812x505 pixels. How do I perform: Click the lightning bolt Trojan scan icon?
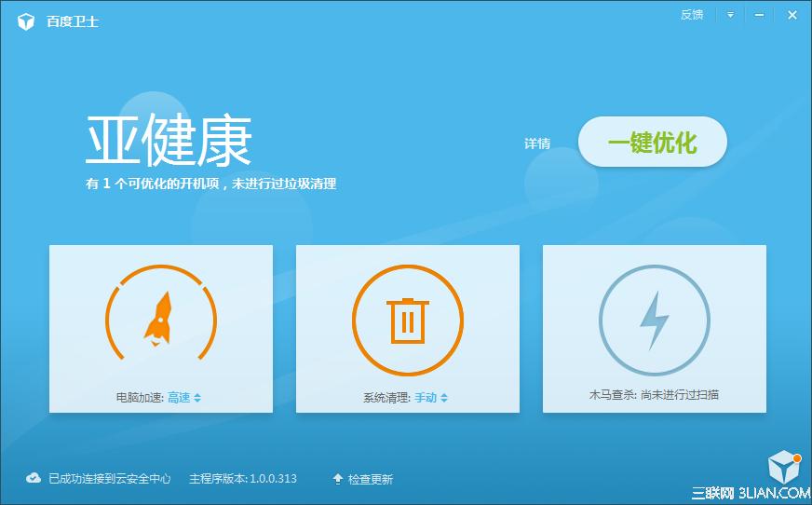654,321
